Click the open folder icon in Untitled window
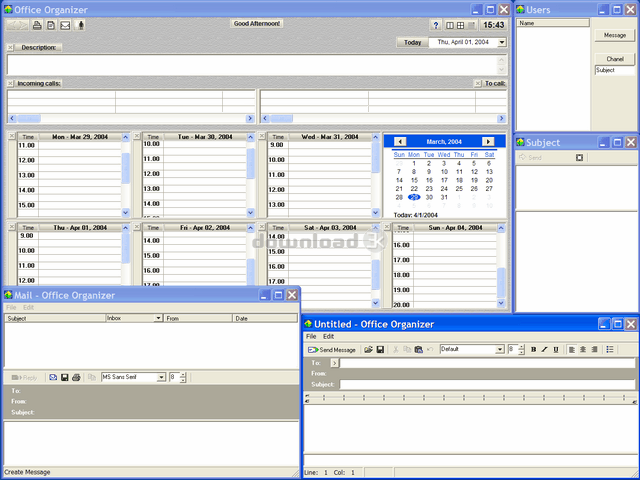 (x=368, y=349)
